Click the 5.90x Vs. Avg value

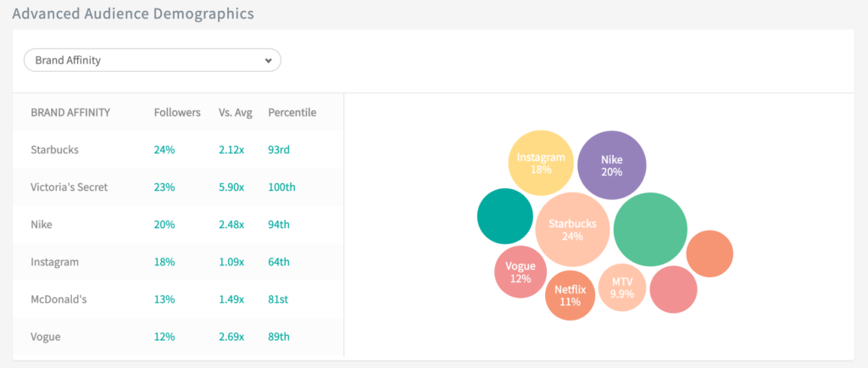pyautogui.click(x=231, y=187)
